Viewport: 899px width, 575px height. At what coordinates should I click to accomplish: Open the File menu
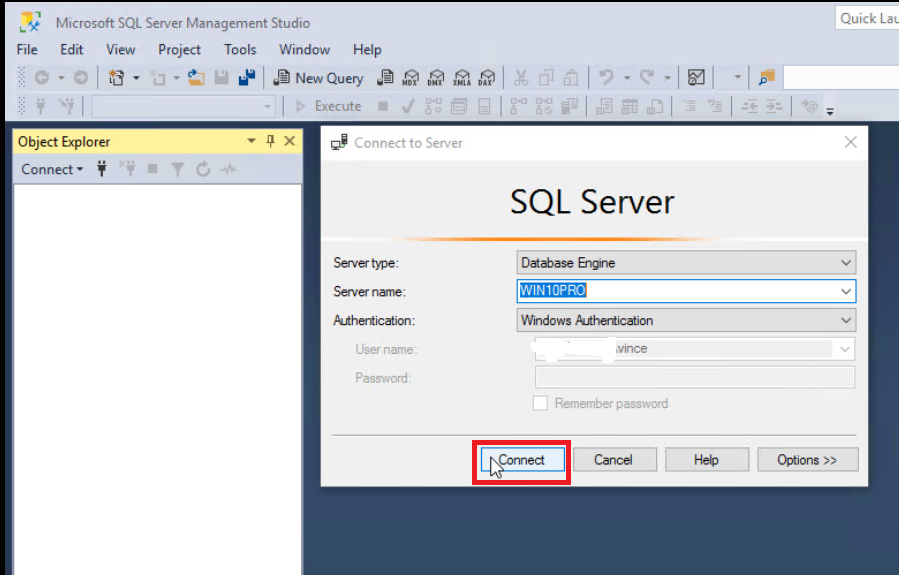tap(27, 50)
